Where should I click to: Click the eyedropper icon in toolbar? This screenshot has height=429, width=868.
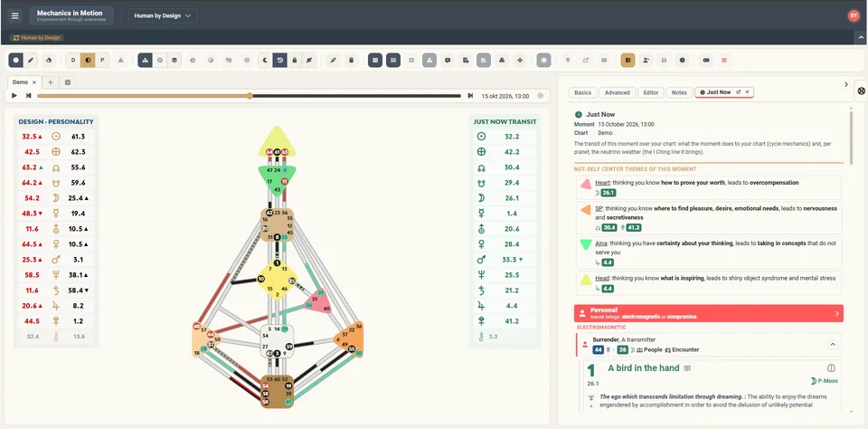coord(334,60)
